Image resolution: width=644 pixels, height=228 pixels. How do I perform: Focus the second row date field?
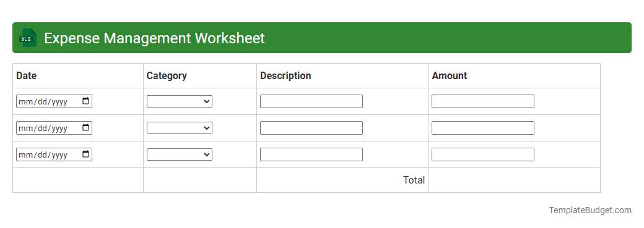point(54,128)
